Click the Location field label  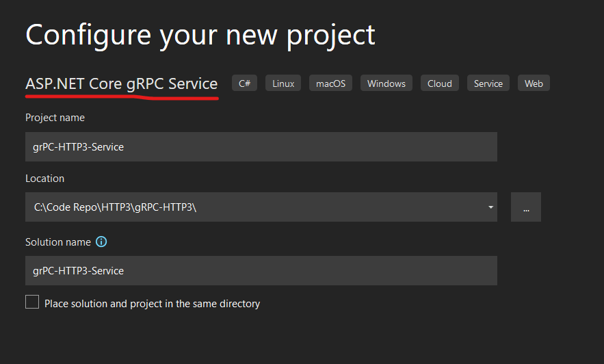coord(44,179)
